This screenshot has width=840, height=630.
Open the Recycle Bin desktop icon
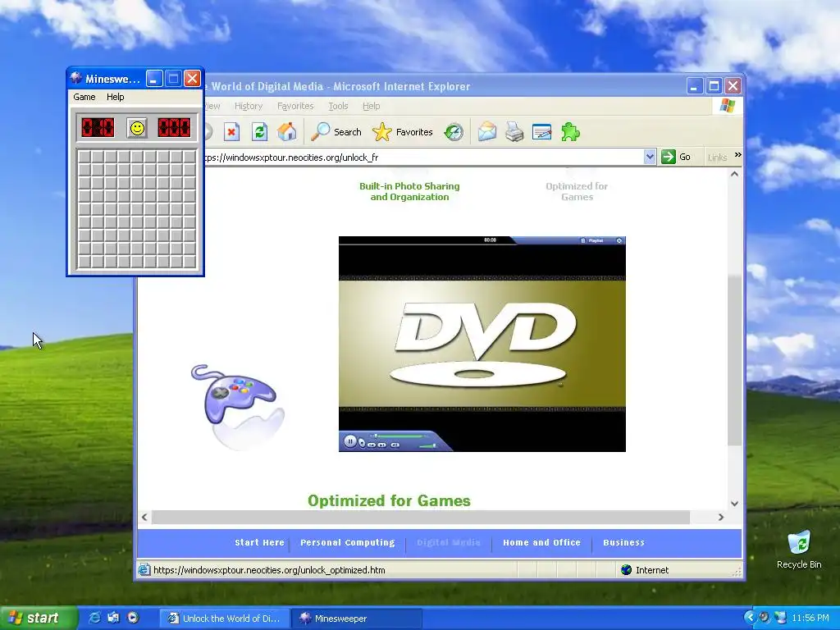799,550
